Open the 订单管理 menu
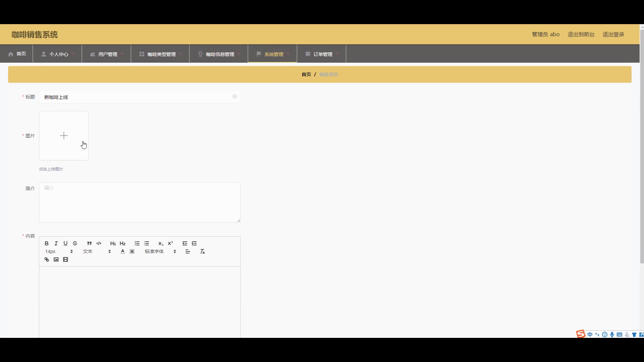Viewport: 644px width, 362px height. (322, 54)
